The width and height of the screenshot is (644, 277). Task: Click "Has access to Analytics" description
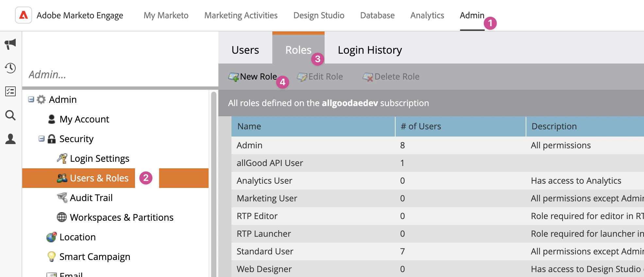tap(576, 181)
